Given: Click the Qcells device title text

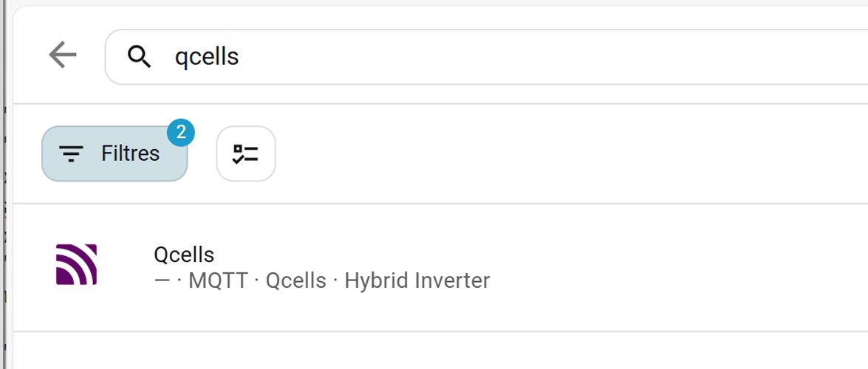Looking at the screenshot, I should pos(184,255).
